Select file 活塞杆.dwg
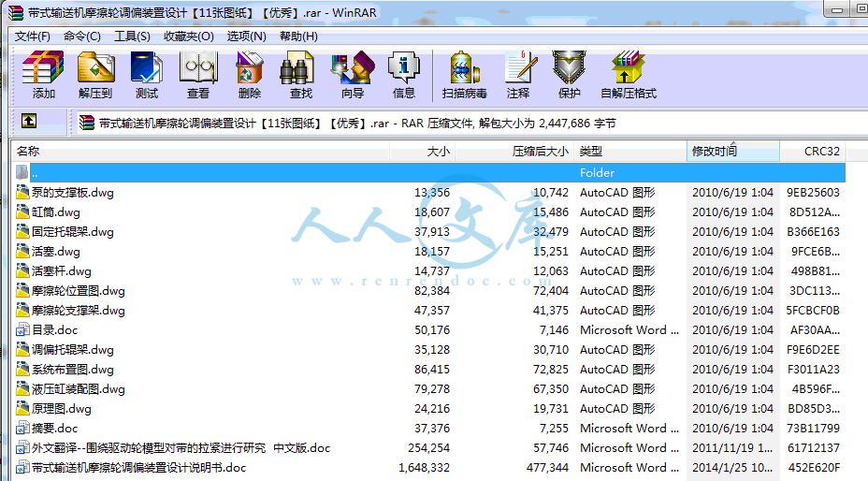The image size is (868, 481). (62, 271)
